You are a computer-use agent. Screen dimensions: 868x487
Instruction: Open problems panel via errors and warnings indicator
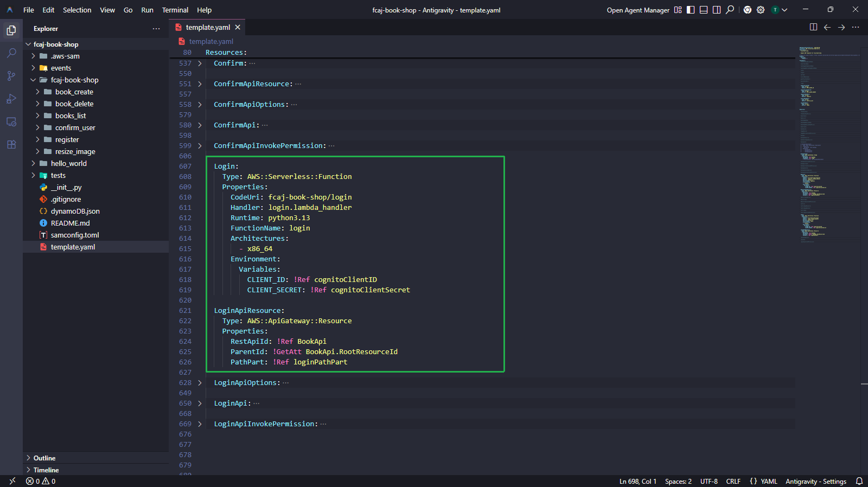click(41, 481)
